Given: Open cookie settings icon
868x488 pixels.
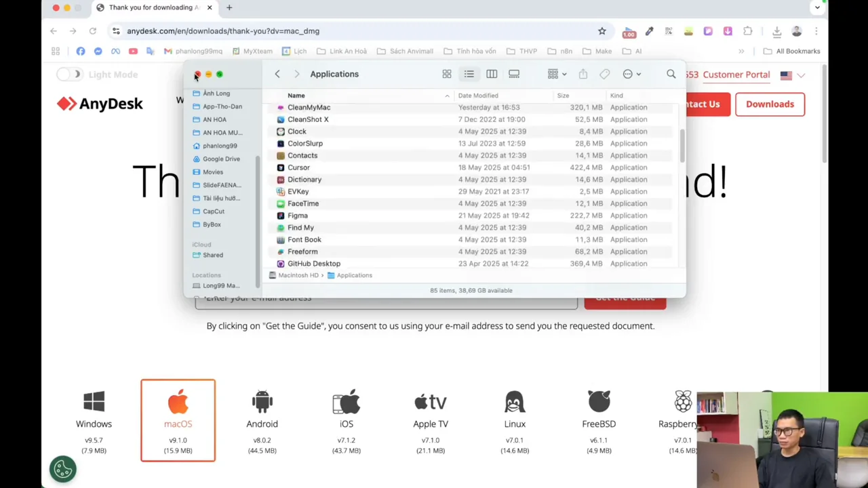Looking at the screenshot, I should (x=63, y=468).
